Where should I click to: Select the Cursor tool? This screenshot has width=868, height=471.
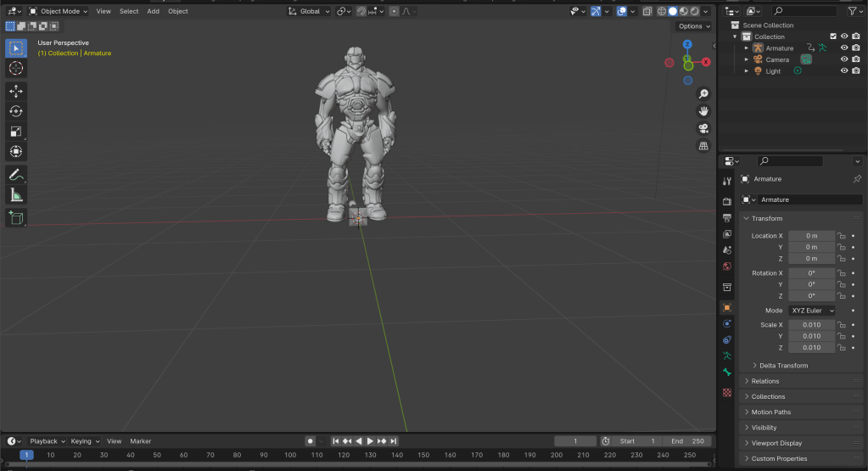coord(16,68)
